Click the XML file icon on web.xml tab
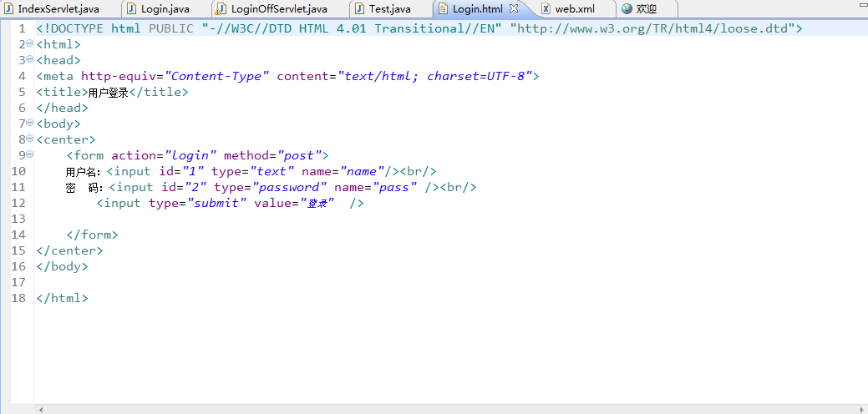Screen dimensions: 868x414 click(546, 9)
